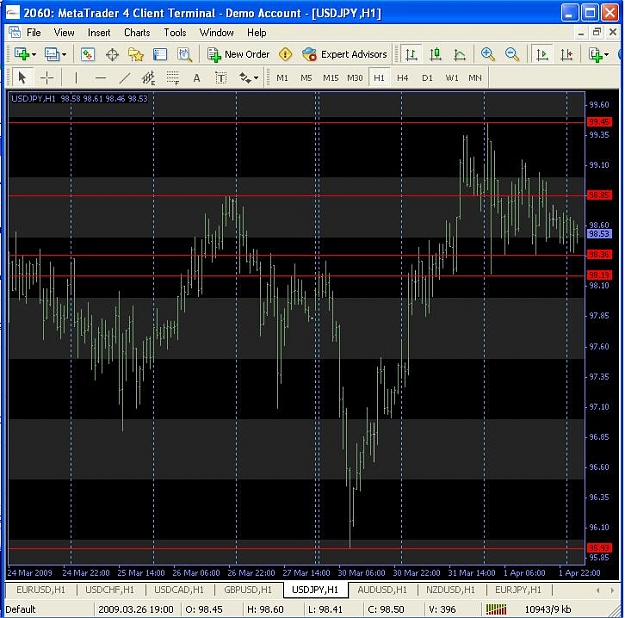625x618 pixels.
Task: Click the Arrows objects icon
Action: [245, 77]
